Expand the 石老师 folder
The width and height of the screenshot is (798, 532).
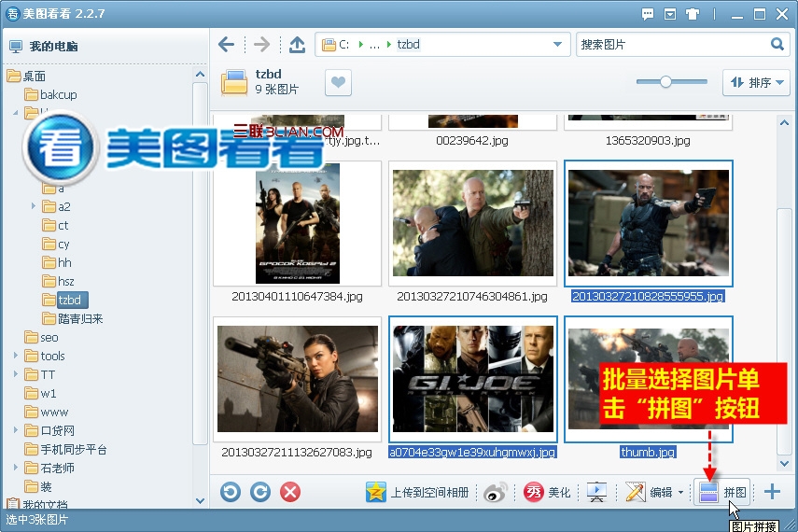pyautogui.click(x=15, y=468)
